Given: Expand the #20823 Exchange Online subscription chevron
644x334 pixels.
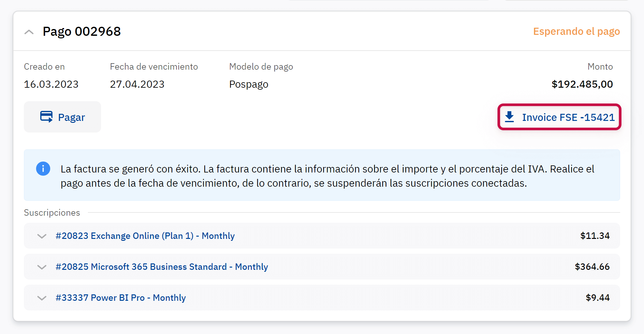Looking at the screenshot, I should (42, 236).
